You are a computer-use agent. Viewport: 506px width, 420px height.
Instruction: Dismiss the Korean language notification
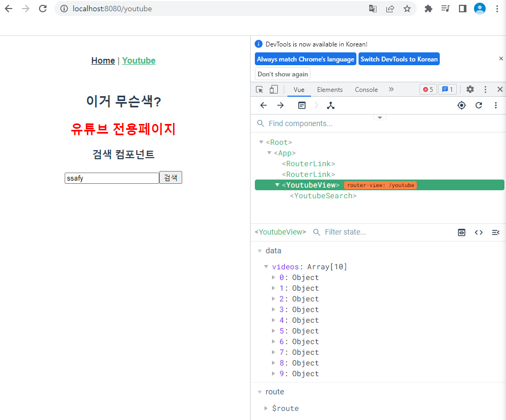[501, 58]
